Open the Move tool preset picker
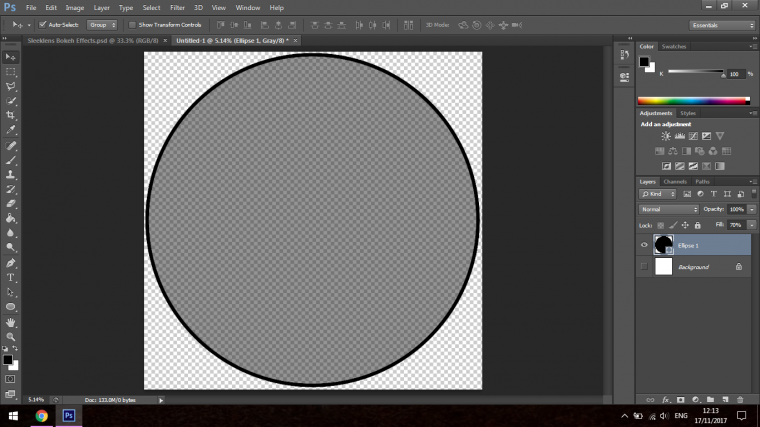Viewport: 760px width, 427px height. [29, 25]
